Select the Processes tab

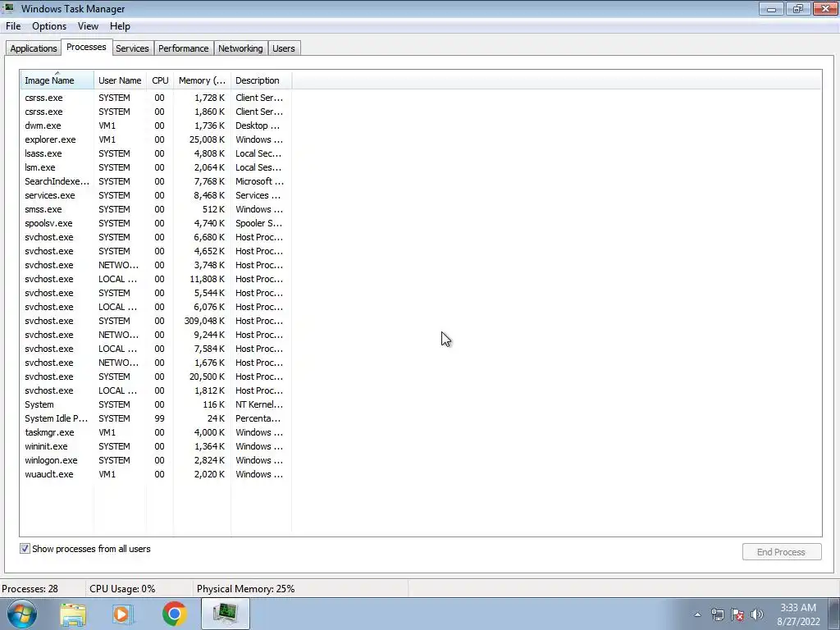[86, 47]
